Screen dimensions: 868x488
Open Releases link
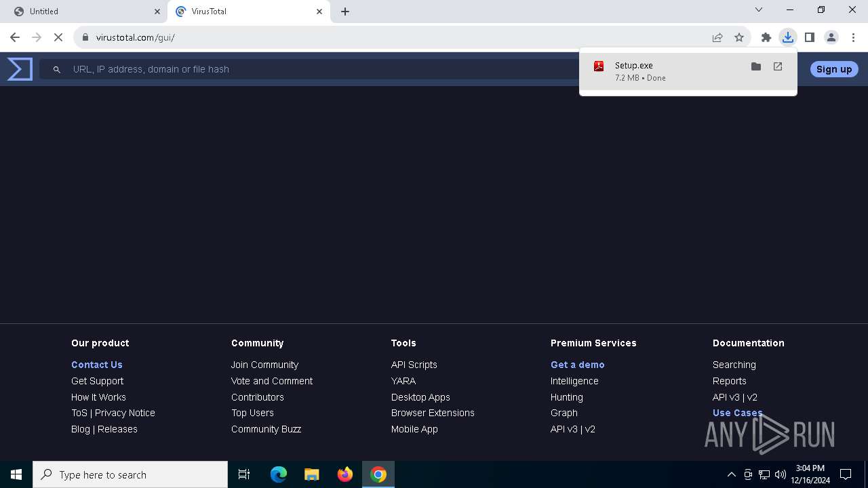coord(117,429)
